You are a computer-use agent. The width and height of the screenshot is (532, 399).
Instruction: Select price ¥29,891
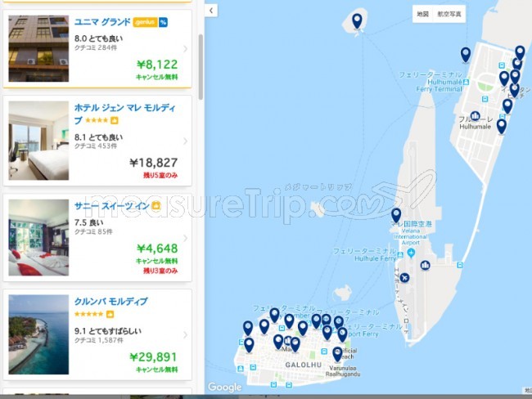(153, 357)
